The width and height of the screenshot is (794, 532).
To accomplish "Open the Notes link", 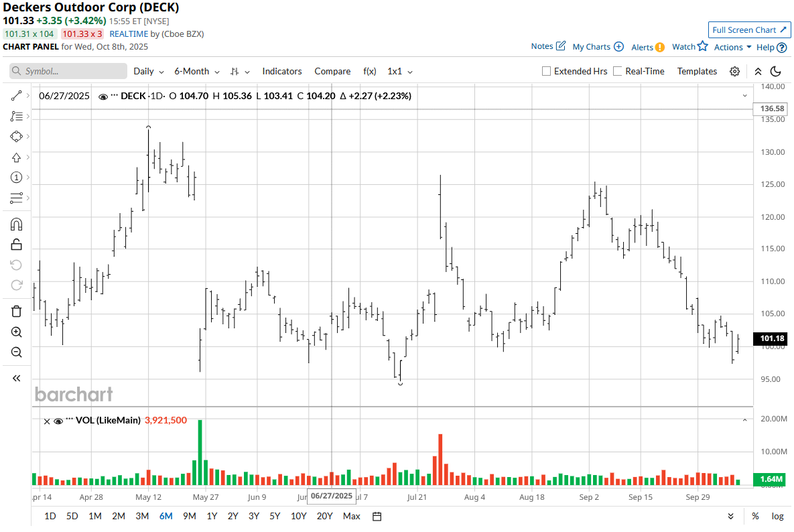I will point(542,46).
